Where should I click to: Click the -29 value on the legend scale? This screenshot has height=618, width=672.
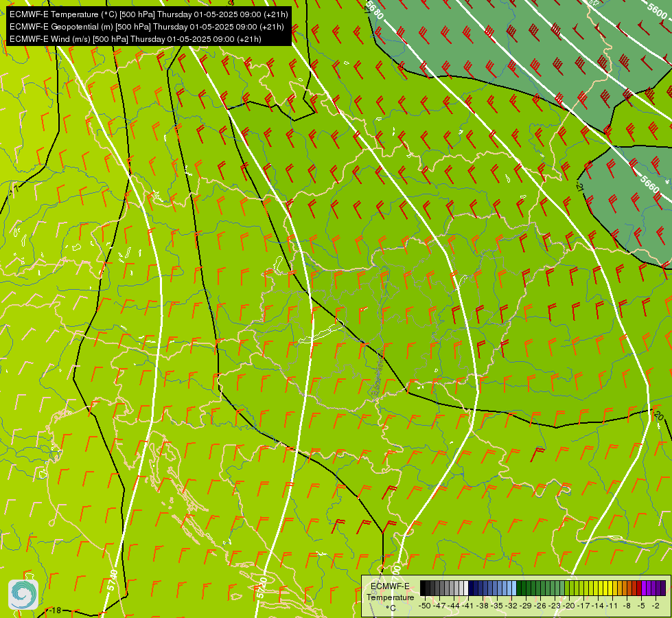[x=526, y=606]
